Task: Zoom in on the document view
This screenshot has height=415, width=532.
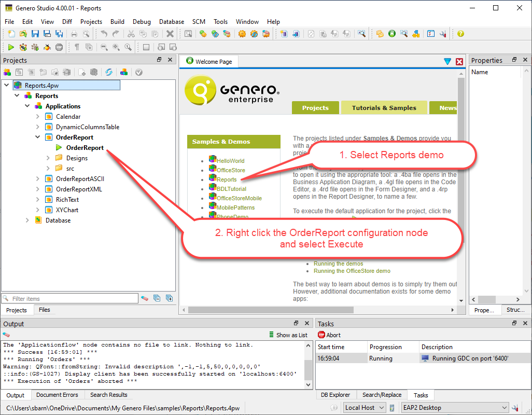Action: click(x=115, y=47)
